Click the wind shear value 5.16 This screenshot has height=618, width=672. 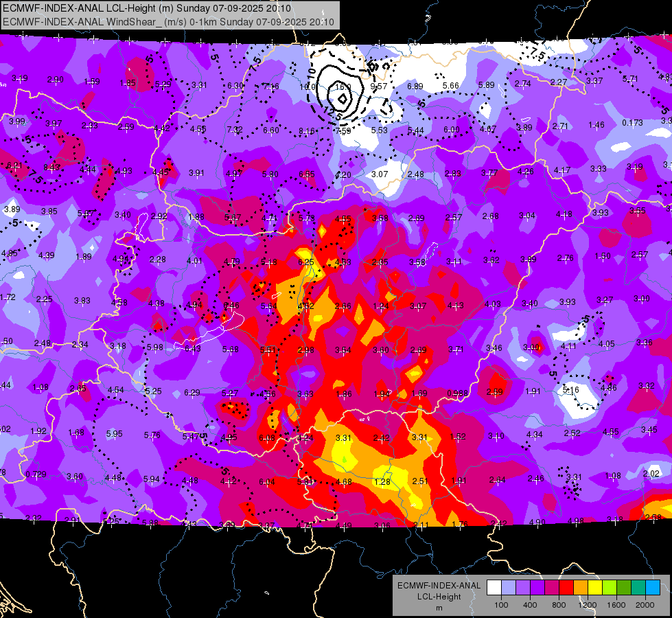click(x=570, y=390)
